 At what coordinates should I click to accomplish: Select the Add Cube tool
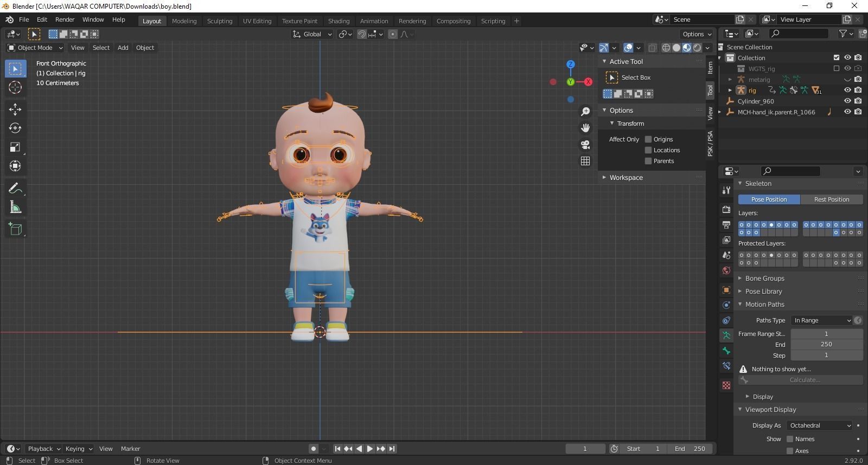15,229
